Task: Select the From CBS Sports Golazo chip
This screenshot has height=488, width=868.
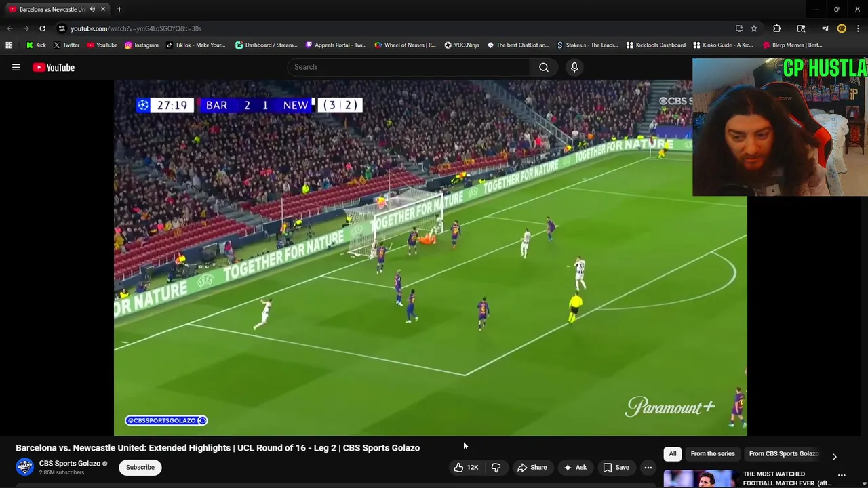Action: (x=784, y=453)
